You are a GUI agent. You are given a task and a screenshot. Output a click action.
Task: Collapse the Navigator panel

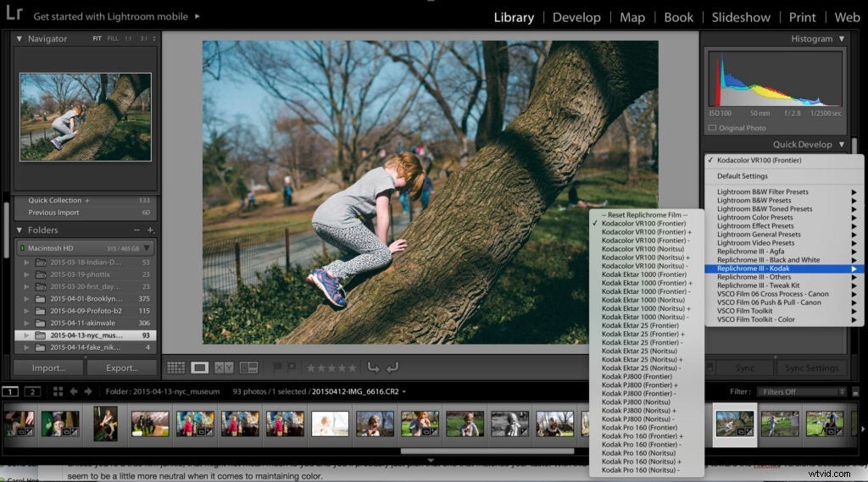[x=19, y=39]
